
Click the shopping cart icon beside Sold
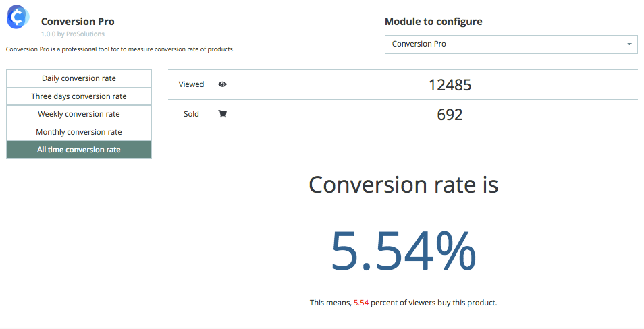[x=223, y=114]
